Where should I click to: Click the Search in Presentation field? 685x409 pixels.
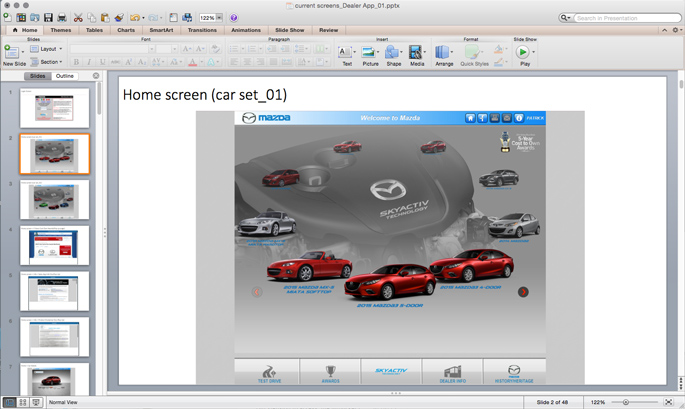pyautogui.click(x=628, y=18)
